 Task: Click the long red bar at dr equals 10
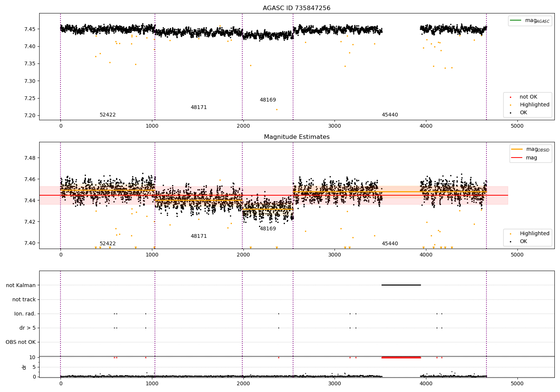tap(401, 357)
